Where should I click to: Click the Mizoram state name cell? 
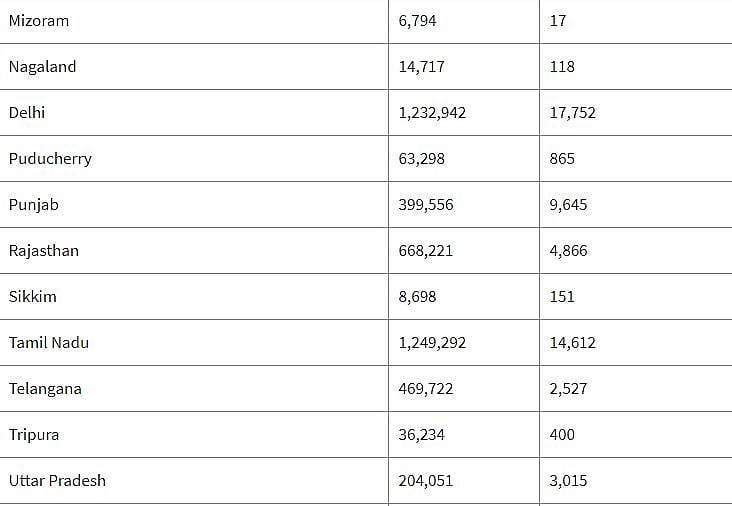click(x=39, y=20)
